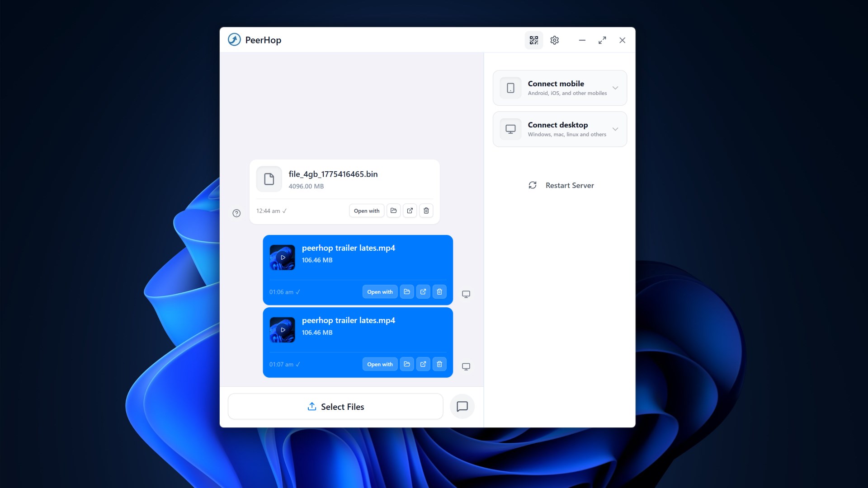The width and height of the screenshot is (868, 488).
Task: Show the 01:07 am video in folder
Action: tap(407, 364)
